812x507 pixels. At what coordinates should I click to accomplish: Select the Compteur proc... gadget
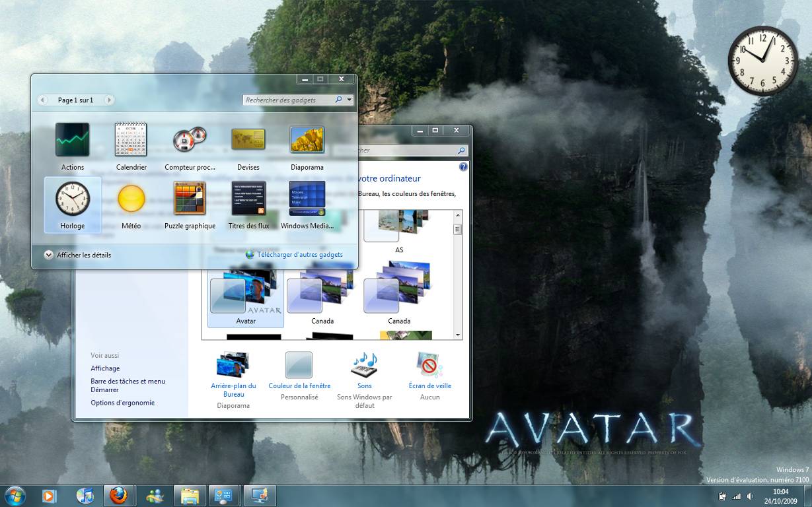click(x=190, y=147)
